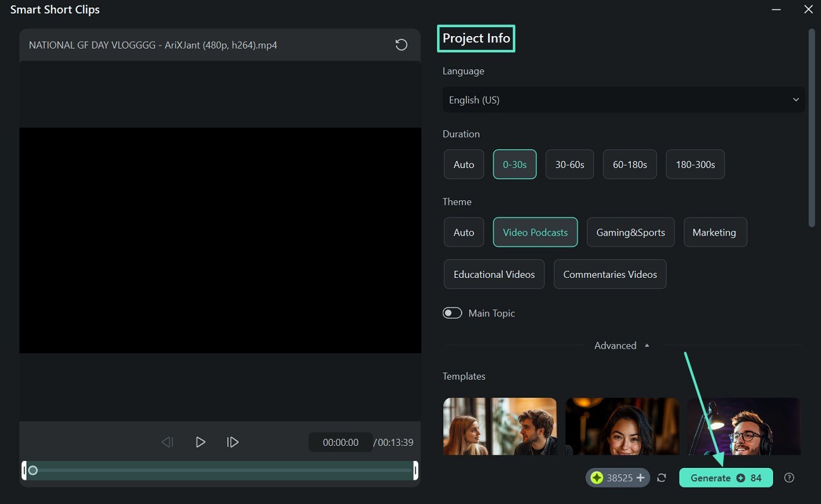
Task: Select the 30-60s duration option
Action: [569, 164]
